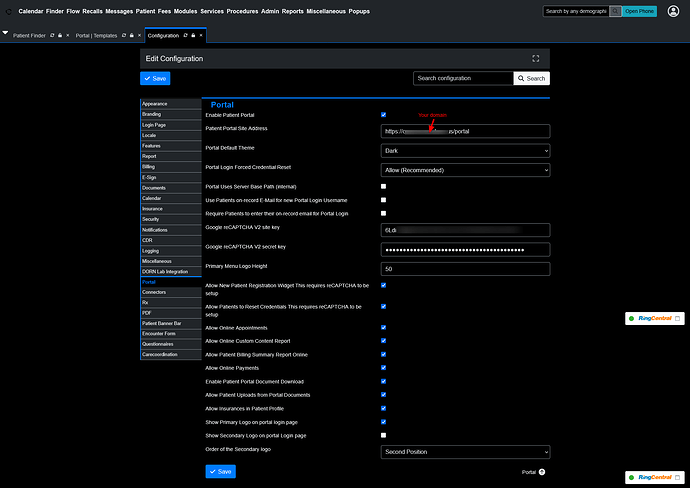Image resolution: width=690 pixels, height=488 pixels.
Task: Uncheck Allow Patient Billing Summary Report Online
Action: pos(383,354)
